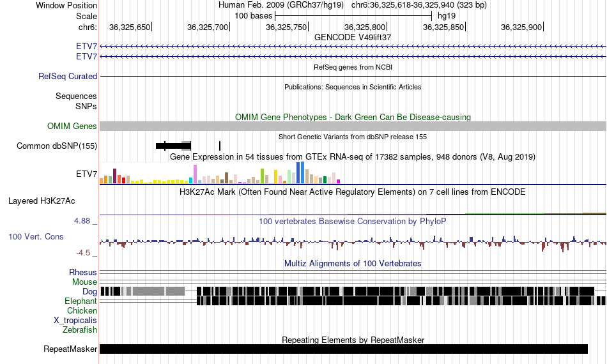Open the H3K27Ac Mark track title
The image size is (607, 364).
(353, 192)
